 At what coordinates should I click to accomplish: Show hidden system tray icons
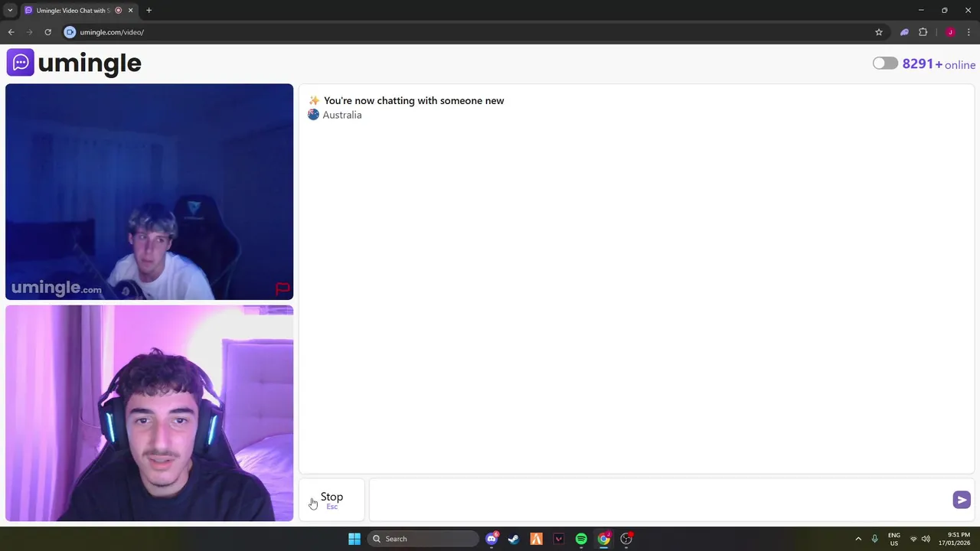click(x=858, y=539)
